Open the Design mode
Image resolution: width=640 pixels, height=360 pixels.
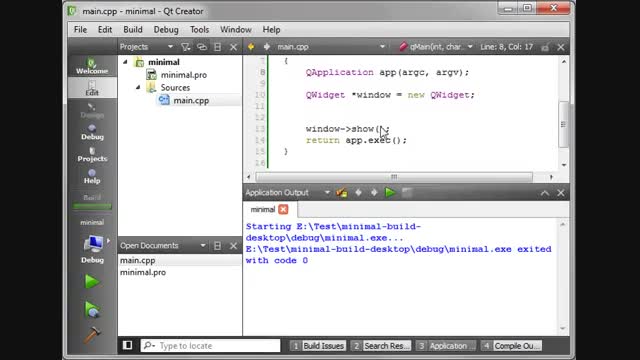92,110
